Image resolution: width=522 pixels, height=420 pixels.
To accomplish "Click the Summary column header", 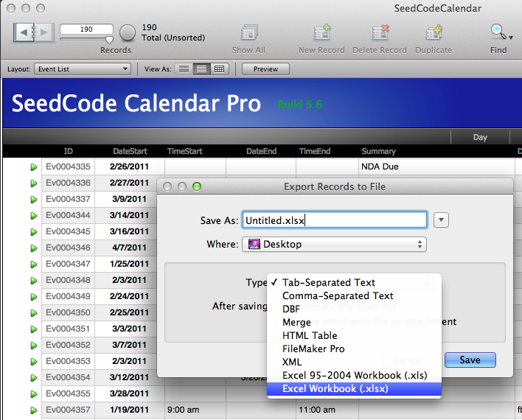I will coord(378,151).
